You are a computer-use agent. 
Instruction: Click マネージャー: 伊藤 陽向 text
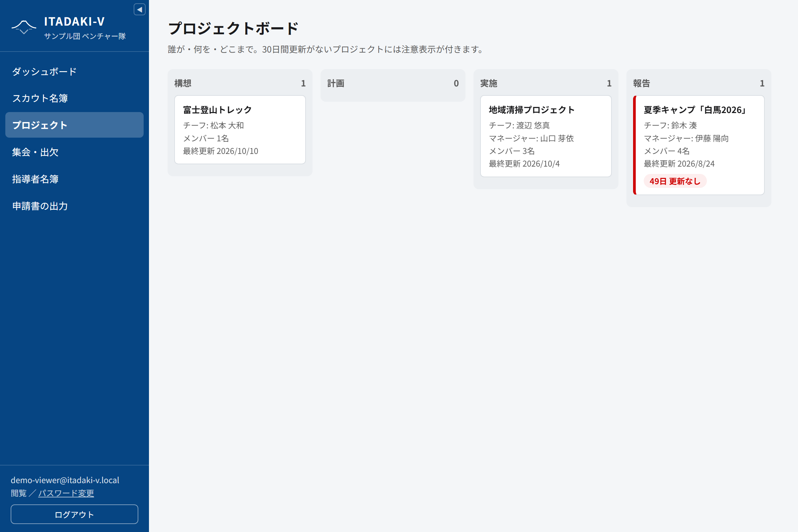point(686,138)
